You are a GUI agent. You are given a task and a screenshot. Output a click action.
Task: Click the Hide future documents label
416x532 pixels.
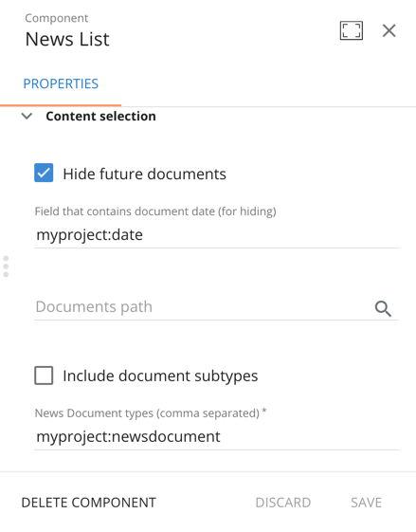(x=144, y=174)
